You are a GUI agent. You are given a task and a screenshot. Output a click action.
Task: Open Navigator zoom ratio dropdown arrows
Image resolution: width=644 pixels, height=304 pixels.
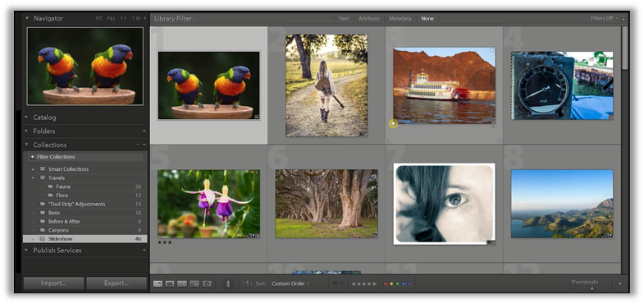(144, 19)
